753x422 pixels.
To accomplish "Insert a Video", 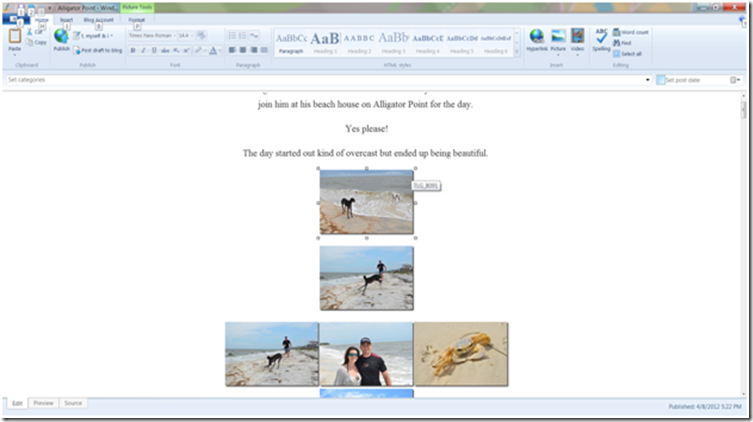I will [x=577, y=40].
